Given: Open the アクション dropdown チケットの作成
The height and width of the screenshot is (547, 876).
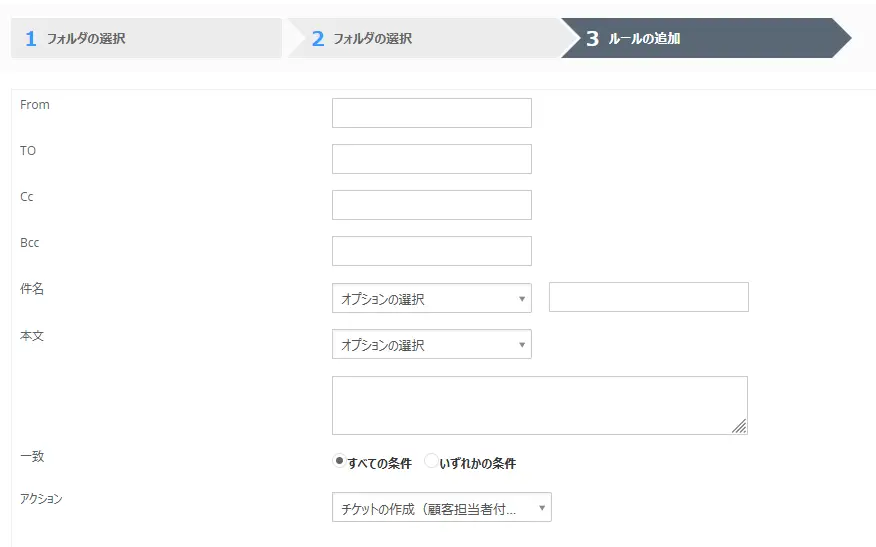Looking at the screenshot, I should 441,508.
